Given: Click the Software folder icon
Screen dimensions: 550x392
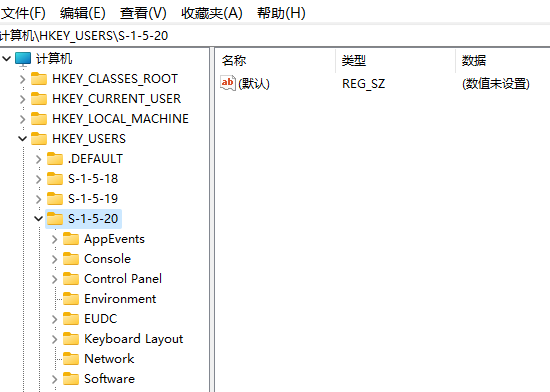Looking at the screenshot, I should (x=71, y=379).
